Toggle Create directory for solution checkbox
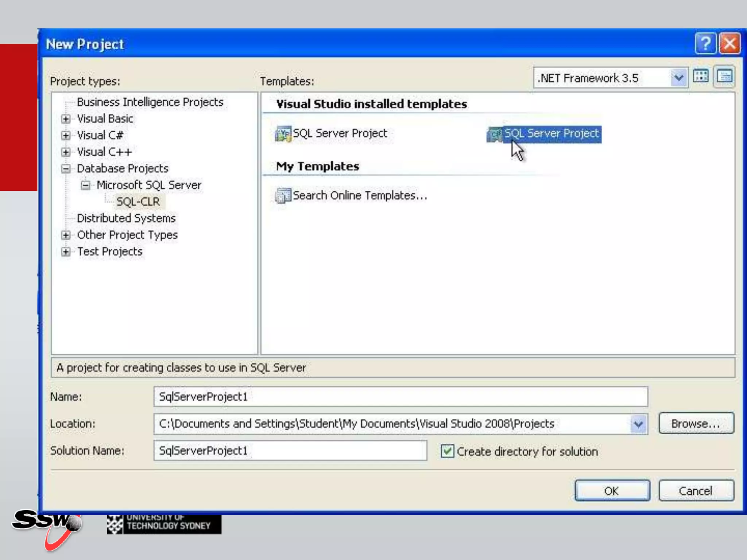This screenshot has width=747, height=560. 447,451
